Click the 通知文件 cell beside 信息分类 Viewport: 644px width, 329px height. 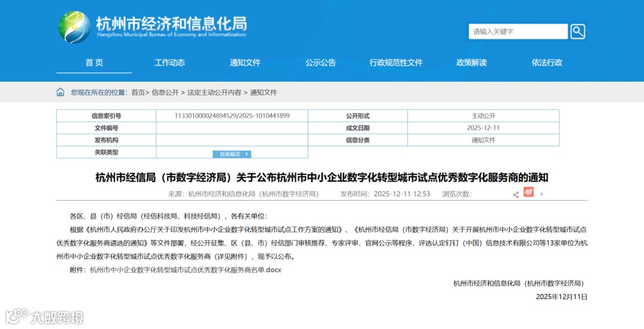(x=484, y=140)
